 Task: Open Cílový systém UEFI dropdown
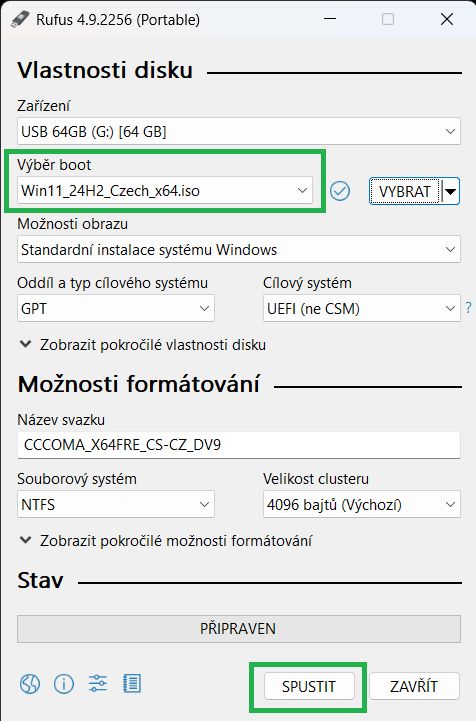point(361,308)
